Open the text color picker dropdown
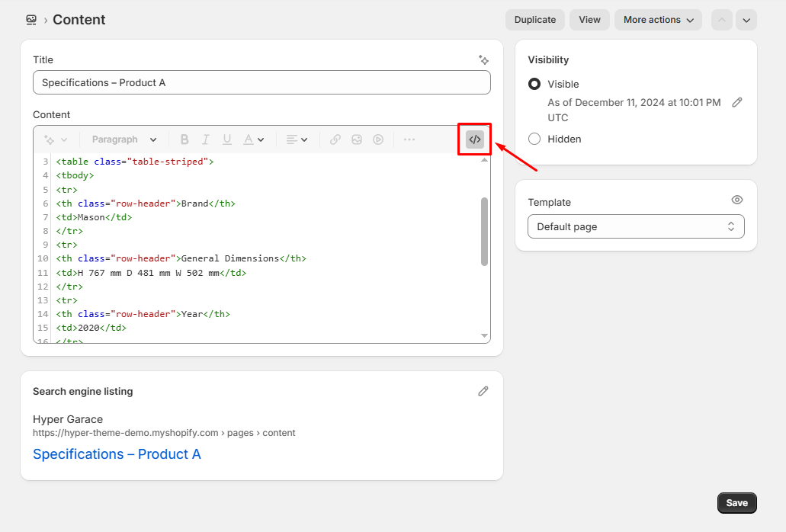The image size is (786, 532). click(x=253, y=139)
